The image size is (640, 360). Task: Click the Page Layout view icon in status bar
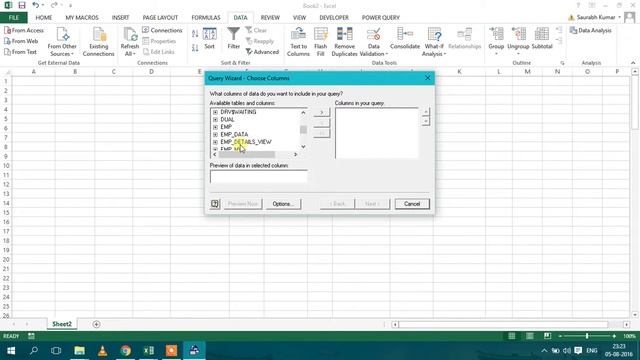coord(529,336)
